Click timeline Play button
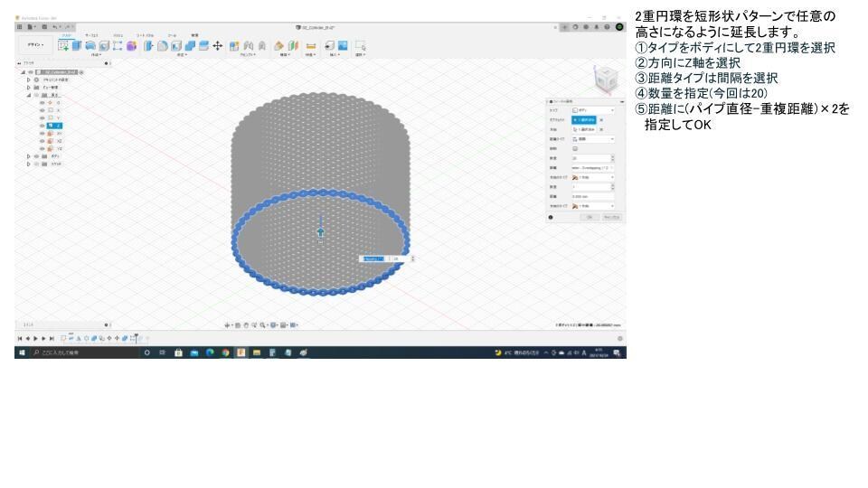Screen dimensions: 868x488 35,339
